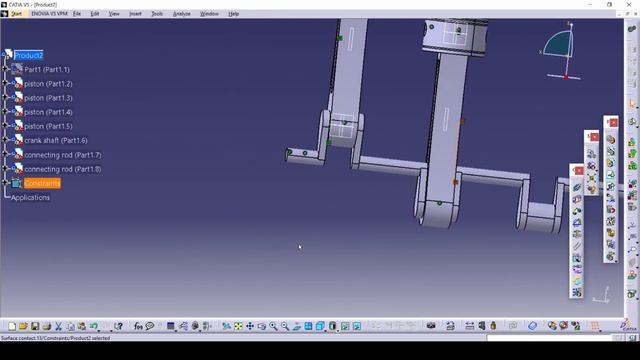
Task: Click the Zoom Out magnifier
Action: pyautogui.click(x=285, y=326)
